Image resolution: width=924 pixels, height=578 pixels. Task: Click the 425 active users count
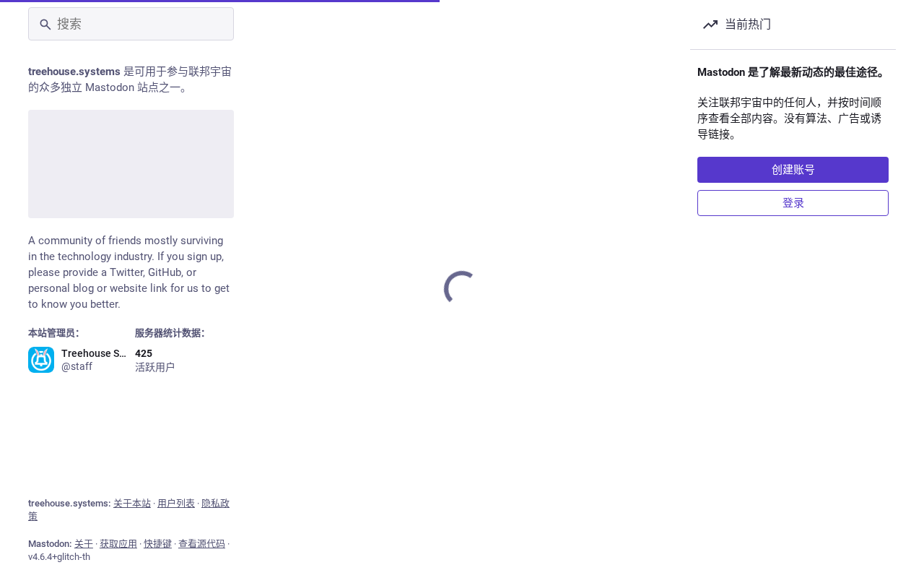[144, 353]
